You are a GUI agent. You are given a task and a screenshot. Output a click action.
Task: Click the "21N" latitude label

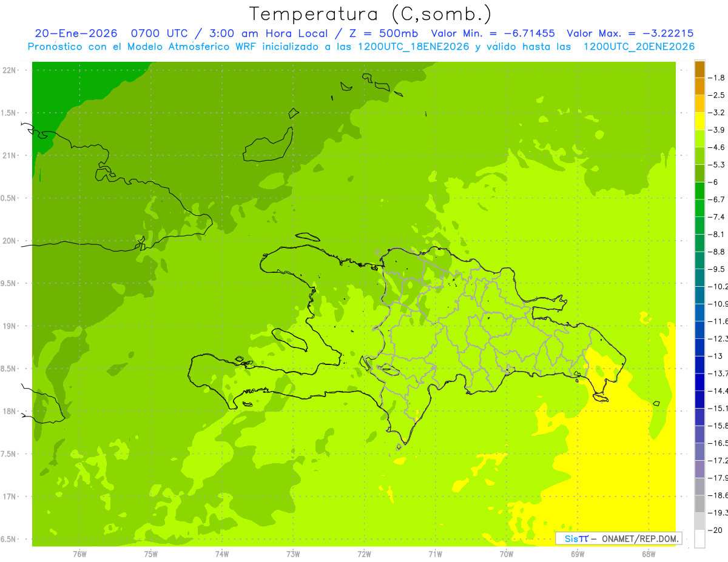pyautogui.click(x=10, y=155)
